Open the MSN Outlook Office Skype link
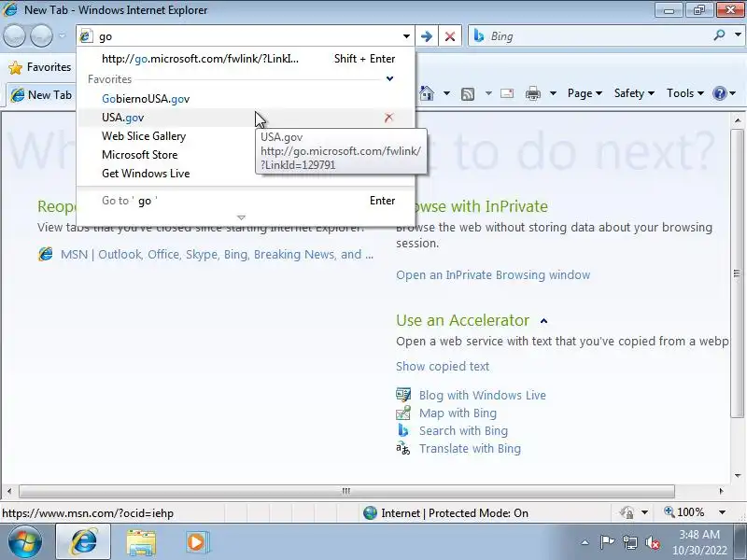 pos(217,254)
